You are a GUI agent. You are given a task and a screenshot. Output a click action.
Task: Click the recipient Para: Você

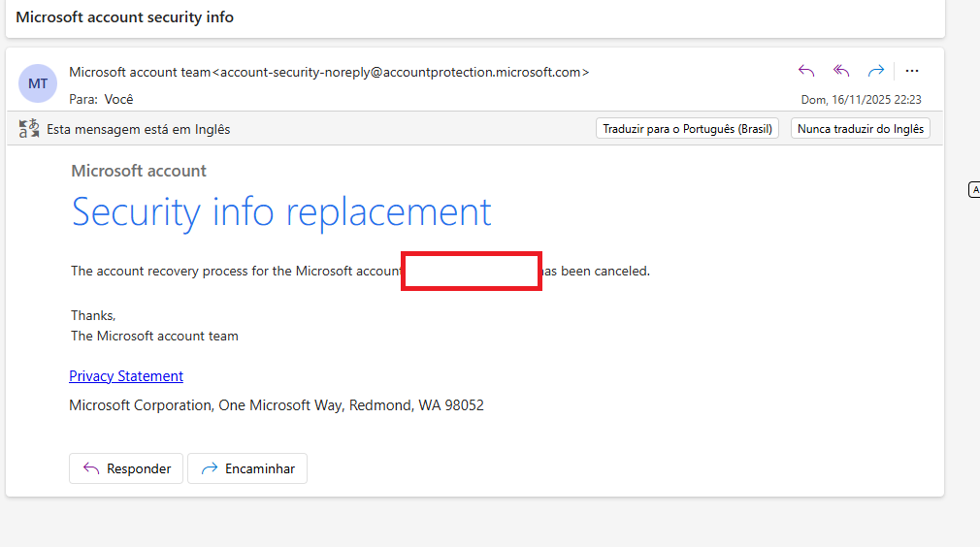coord(101,99)
